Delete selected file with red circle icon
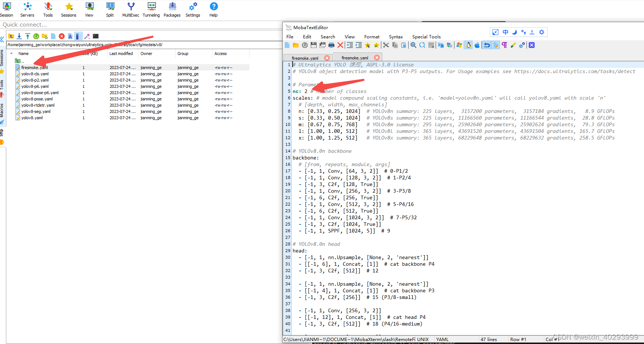The width and height of the screenshot is (644, 344). [x=62, y=36]
